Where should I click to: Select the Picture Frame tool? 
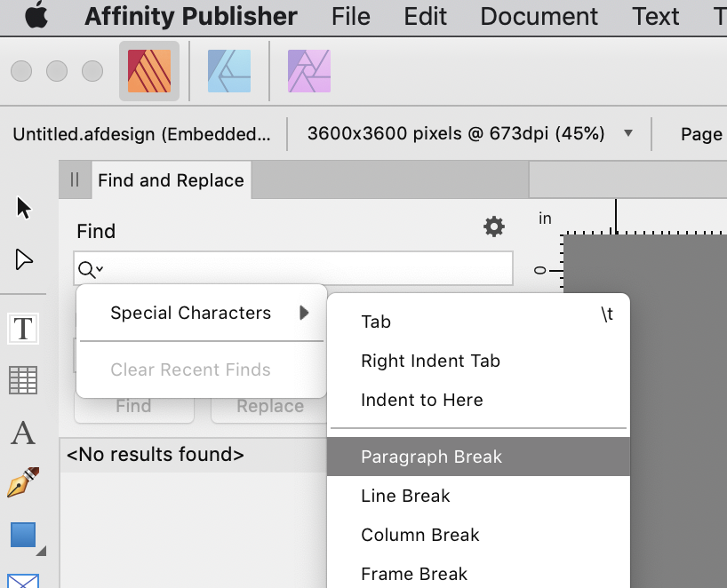click(x=22, y=582)
